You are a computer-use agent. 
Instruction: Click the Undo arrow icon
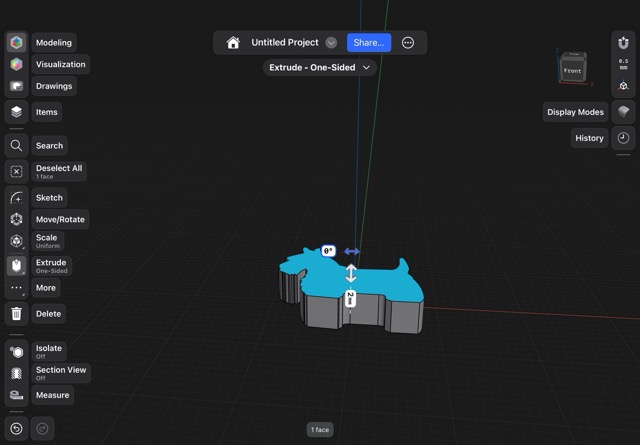tap(16, 428)
